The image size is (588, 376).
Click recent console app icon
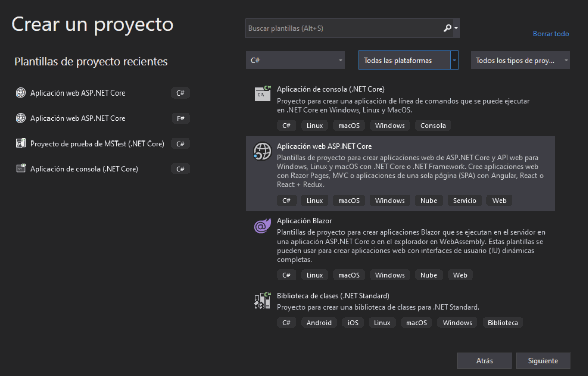point(21,168)
